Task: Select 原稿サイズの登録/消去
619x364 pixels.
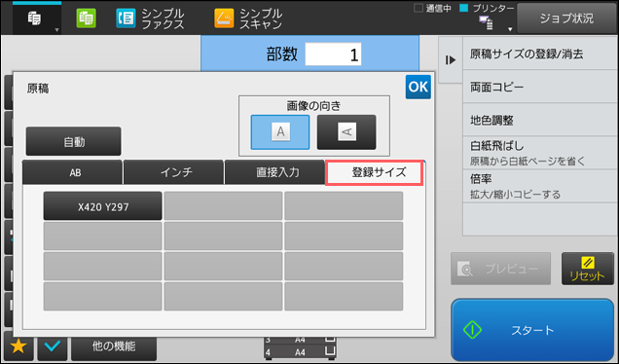Action: pos(539,54)
